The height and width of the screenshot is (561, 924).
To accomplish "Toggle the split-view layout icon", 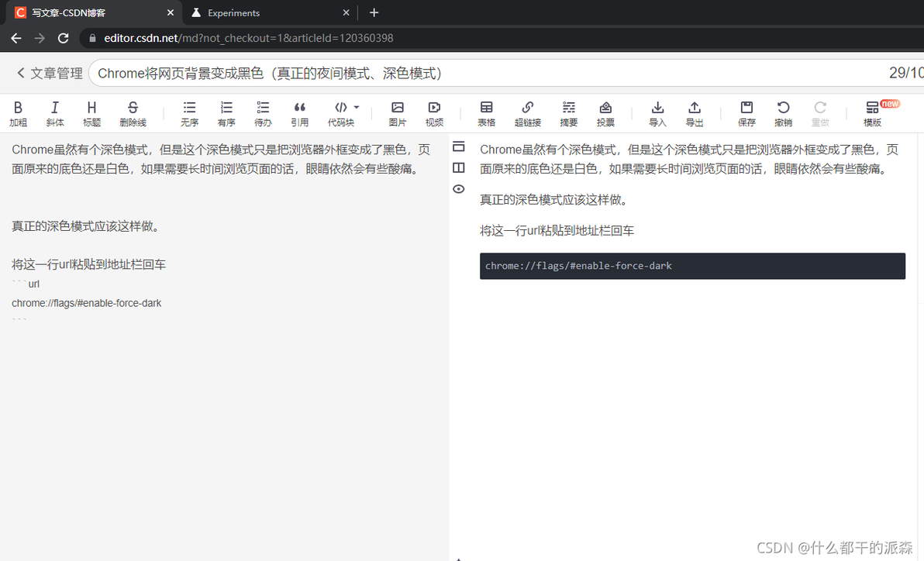I will (458, 167).
